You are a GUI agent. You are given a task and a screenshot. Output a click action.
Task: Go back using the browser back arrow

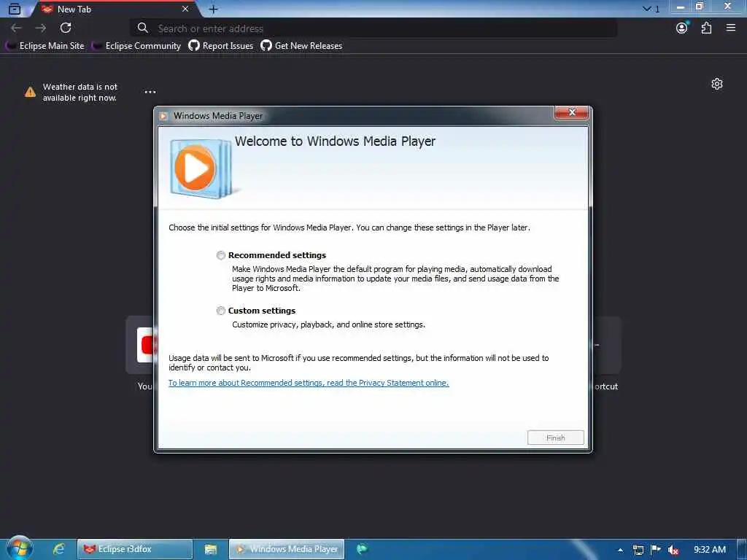click(16, 28)
